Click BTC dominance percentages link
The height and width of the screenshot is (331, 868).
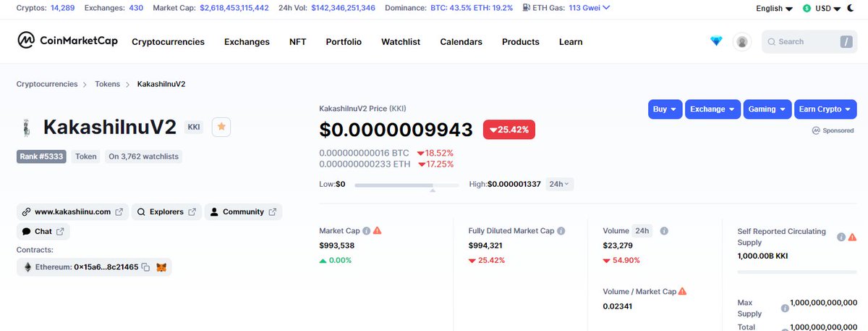471,8
